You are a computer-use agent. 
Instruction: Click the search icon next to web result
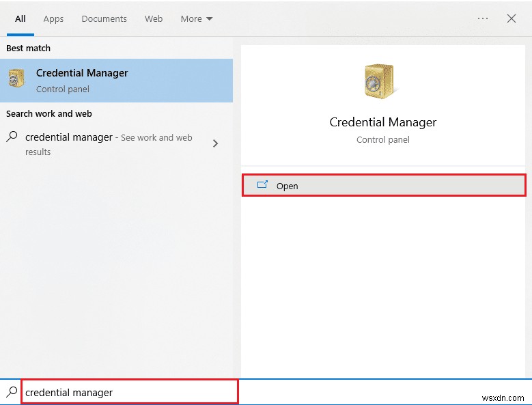tap(12, 137)
